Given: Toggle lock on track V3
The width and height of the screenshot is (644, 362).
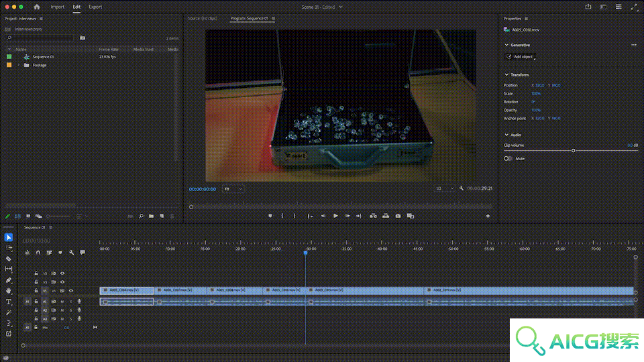Looking at the screenshot, I should point(36,274).
